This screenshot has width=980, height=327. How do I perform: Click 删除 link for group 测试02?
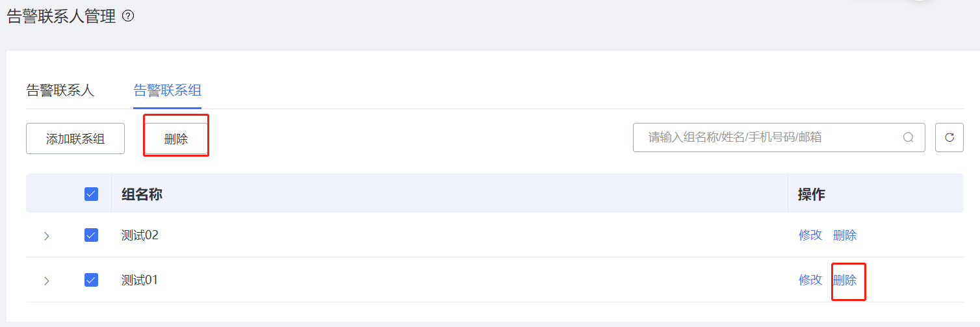point(844,235)
